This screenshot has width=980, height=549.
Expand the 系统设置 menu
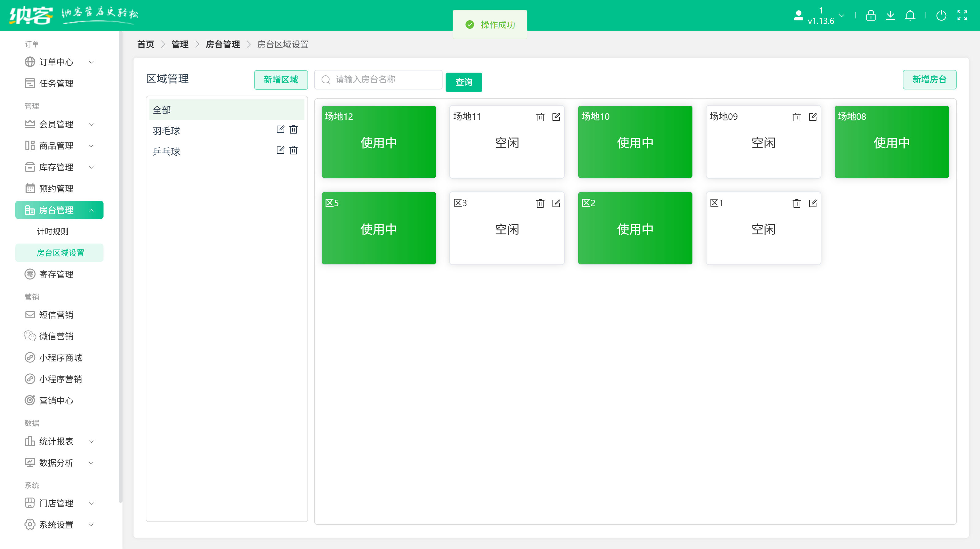pyautogui.click(x=57, y=525)
